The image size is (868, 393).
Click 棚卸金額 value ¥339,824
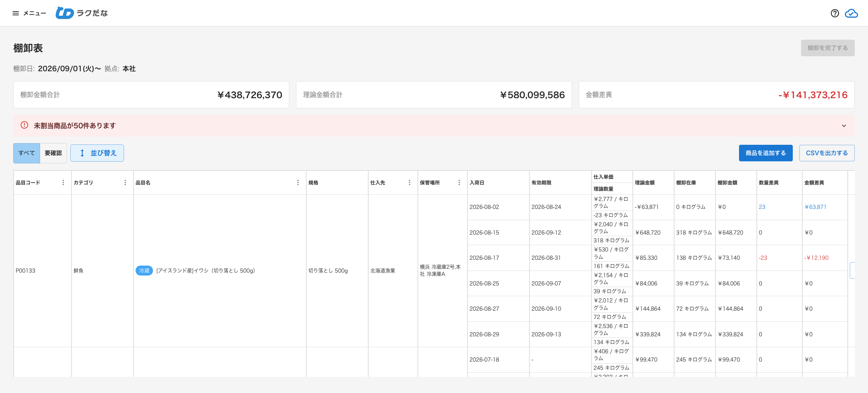731,334
